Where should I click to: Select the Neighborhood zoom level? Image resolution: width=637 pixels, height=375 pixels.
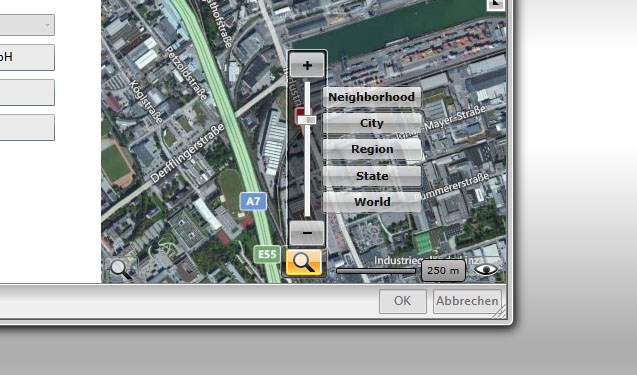[372, 97]
